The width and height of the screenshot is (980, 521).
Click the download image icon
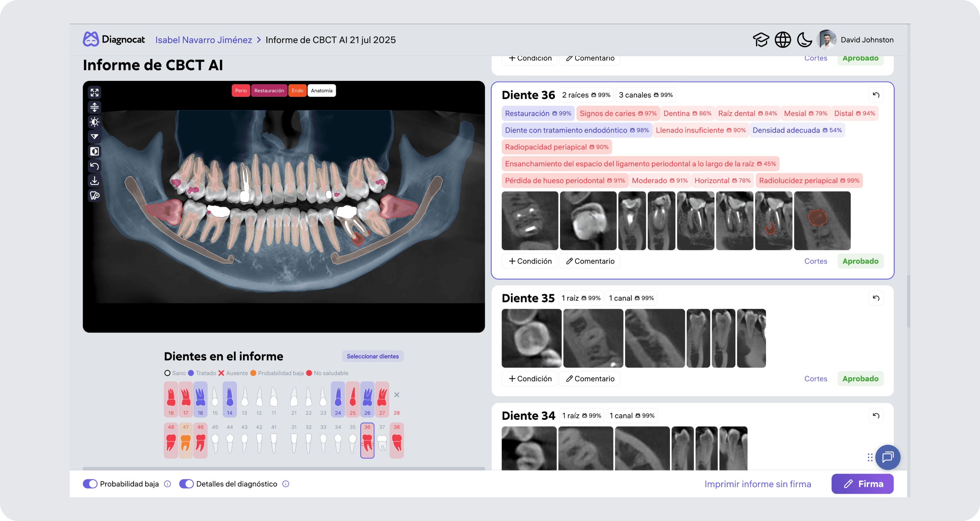coord(95,180)
